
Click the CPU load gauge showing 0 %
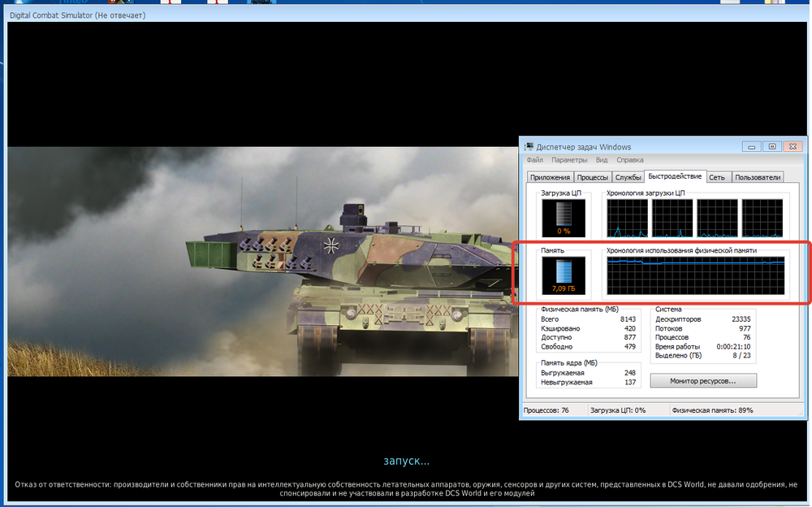(x=564, y=219)
